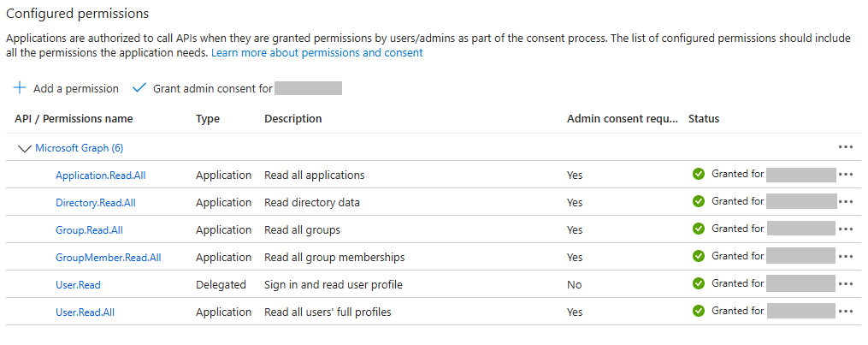
Task: Open the ellipsis menu for the Directory.Read.All row
Action: point(846,202)
